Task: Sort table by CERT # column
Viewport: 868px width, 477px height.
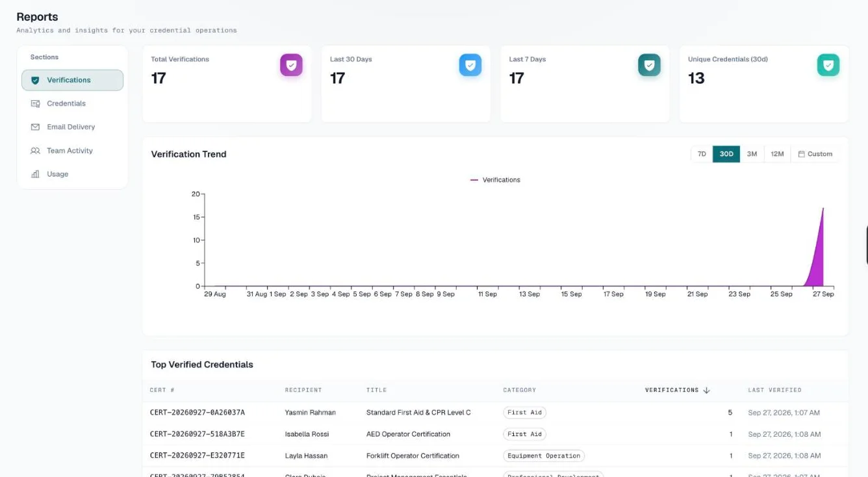Action: (x=162, y=390)
